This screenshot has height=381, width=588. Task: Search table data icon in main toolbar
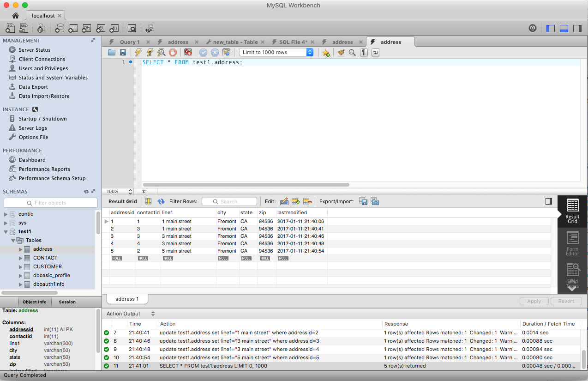tap(132, 28)
